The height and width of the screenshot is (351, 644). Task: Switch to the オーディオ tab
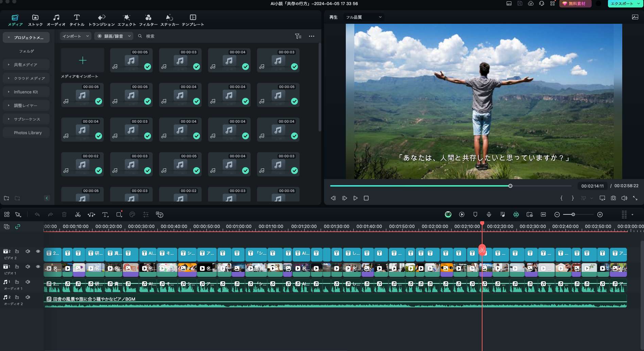point(56,20)
